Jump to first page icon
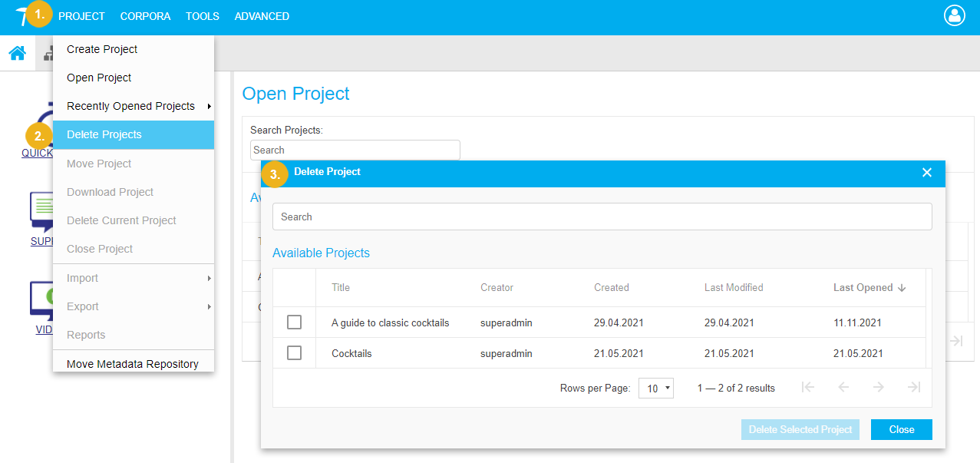980x463 pixels. pyautogui.click(x=807, y=388)
